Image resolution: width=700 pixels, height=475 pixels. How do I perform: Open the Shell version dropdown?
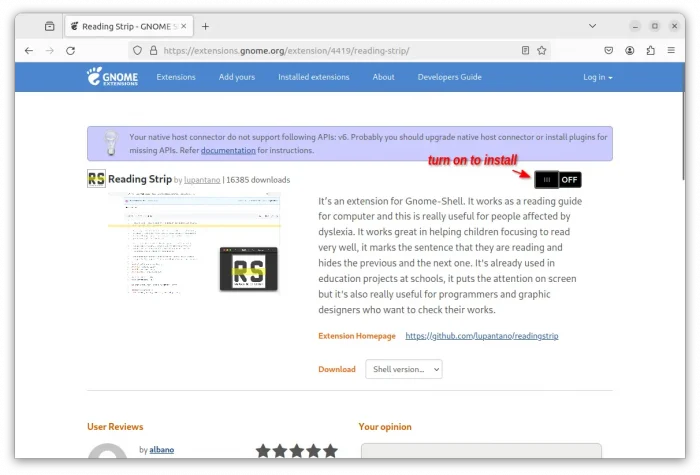pyautogui.click(x=404, y=369)
